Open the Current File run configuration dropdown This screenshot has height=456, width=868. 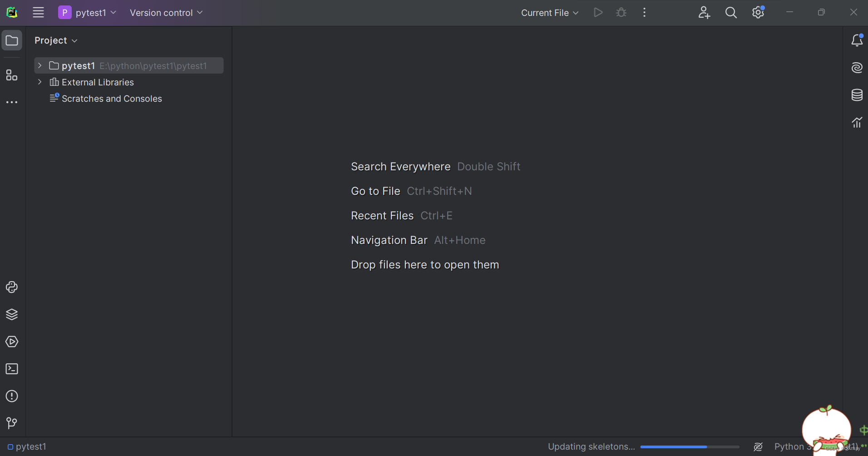(549, 12)
